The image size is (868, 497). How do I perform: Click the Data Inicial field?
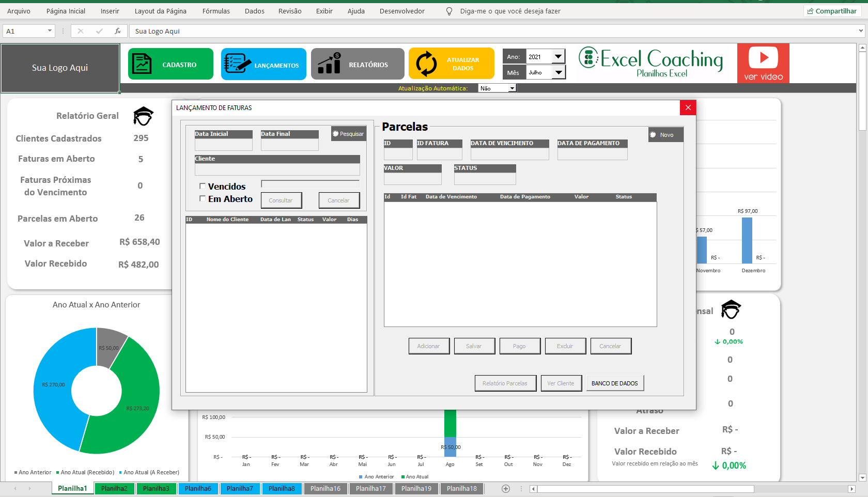pos(223,144)
